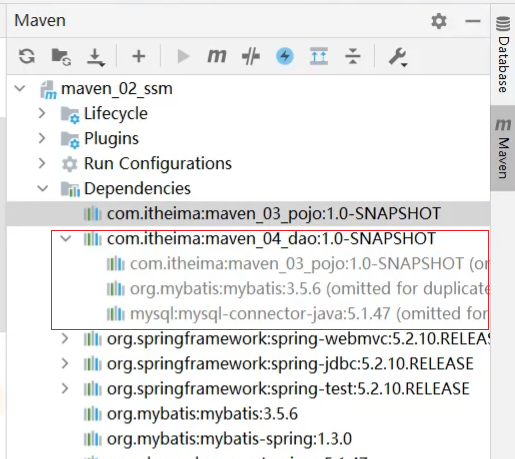Expand spring-webmvc dependency
This screenshot has height=459, width=515.
[x=65, y=339]
